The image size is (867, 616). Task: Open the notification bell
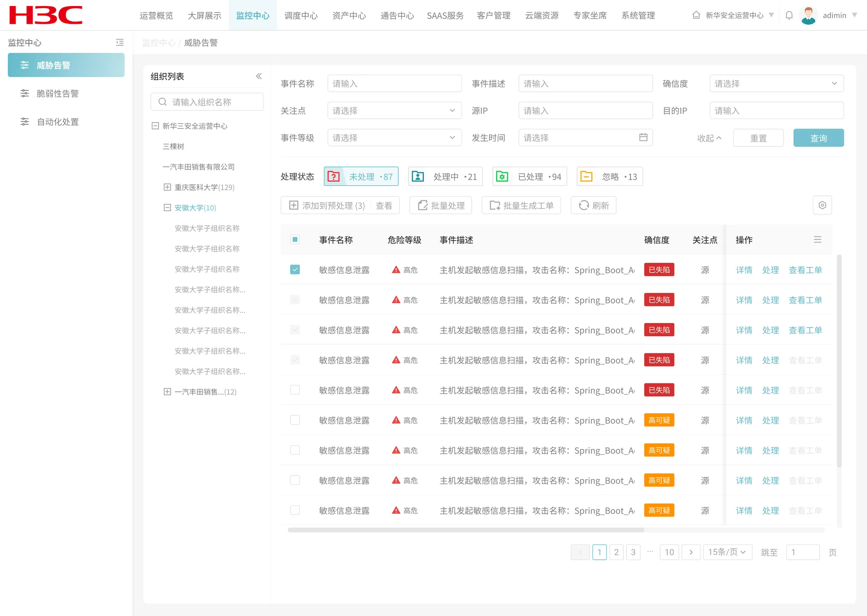[x=789, y=15]
